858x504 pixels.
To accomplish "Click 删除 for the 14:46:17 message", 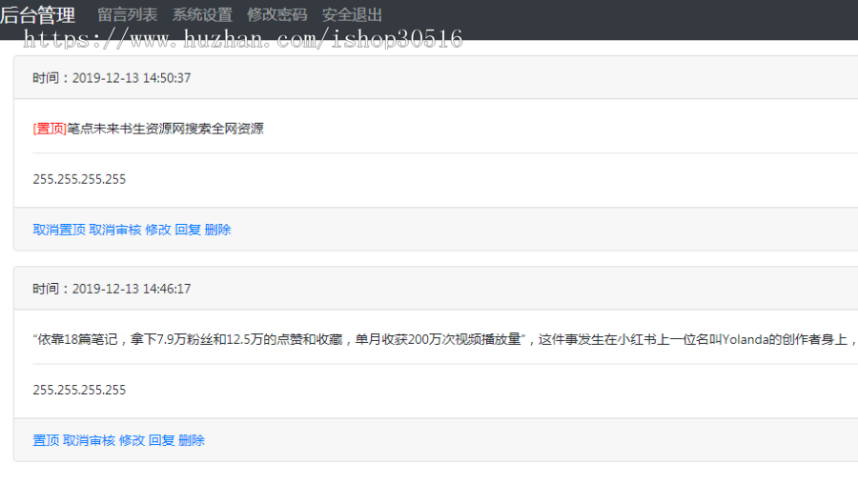I will tap(192, 440).
